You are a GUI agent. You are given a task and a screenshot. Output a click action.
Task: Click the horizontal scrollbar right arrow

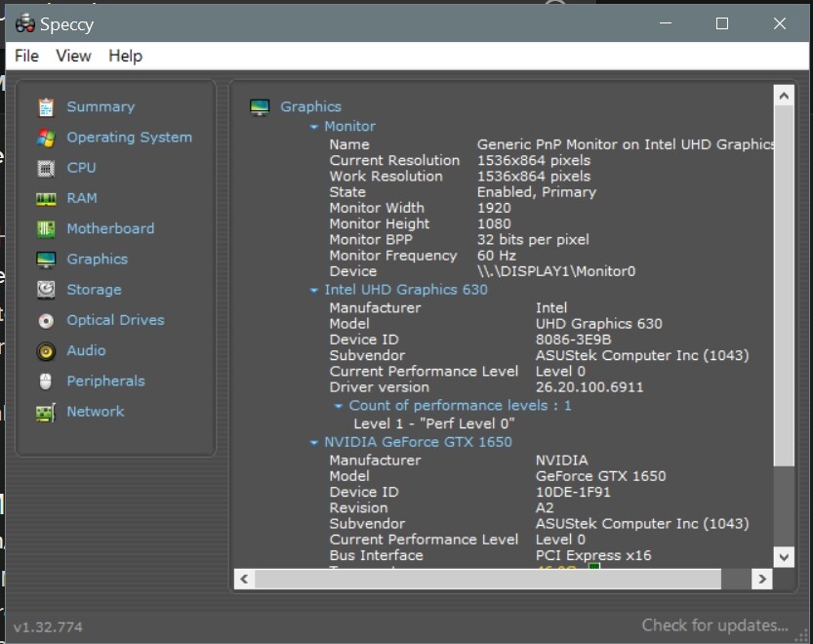[761, 580]
